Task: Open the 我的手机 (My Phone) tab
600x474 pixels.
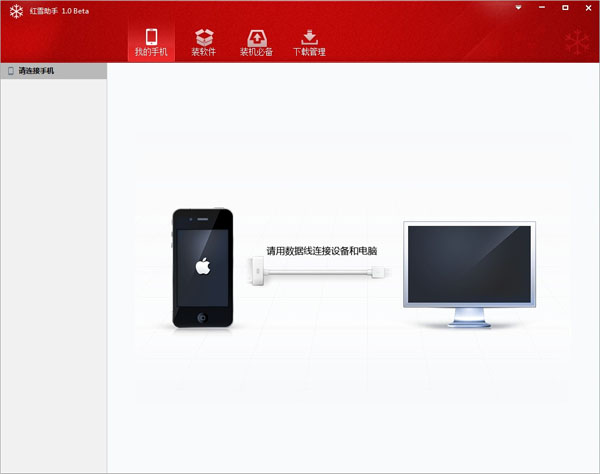Action: 151,42
